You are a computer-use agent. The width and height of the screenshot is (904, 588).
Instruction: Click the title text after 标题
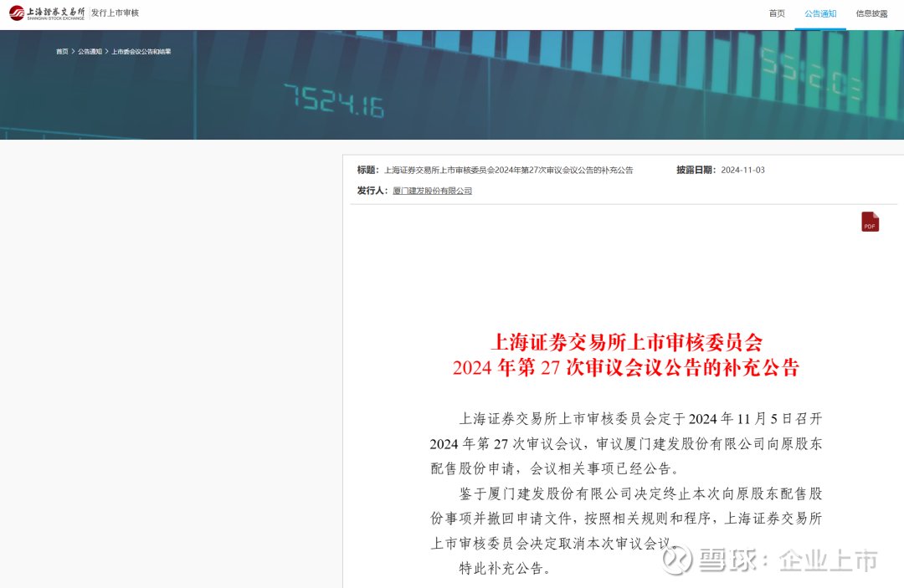[x=509, y=170]
